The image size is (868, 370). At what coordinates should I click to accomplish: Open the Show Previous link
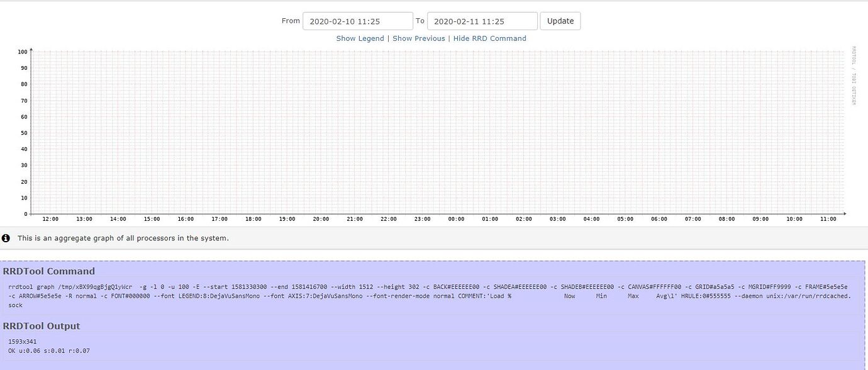coord(419,38)
